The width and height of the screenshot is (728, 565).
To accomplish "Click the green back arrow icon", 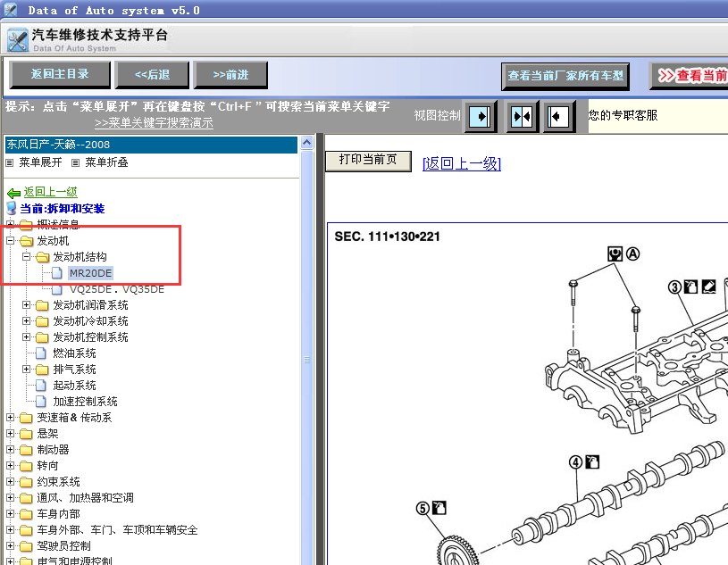I will (13, 193).
